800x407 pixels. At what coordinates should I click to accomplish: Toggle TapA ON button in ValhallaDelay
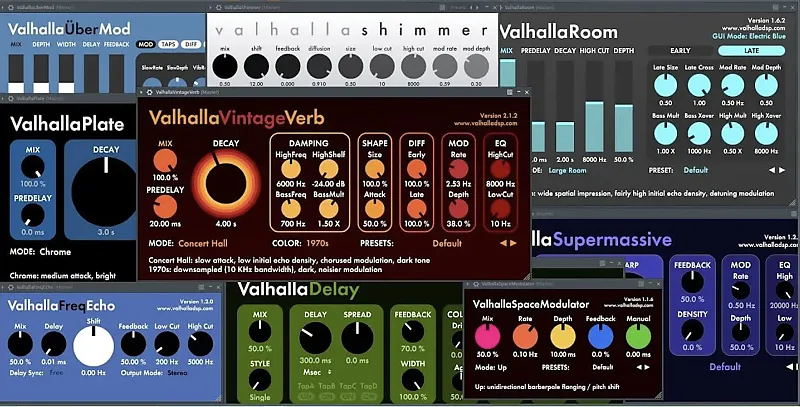click(x=306, y=396)
